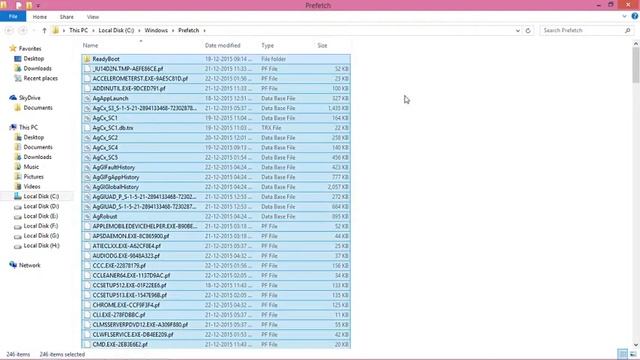Open Help via the question mark icon
Viewport: 640px width, 360px height.
[x=635, y=16]
